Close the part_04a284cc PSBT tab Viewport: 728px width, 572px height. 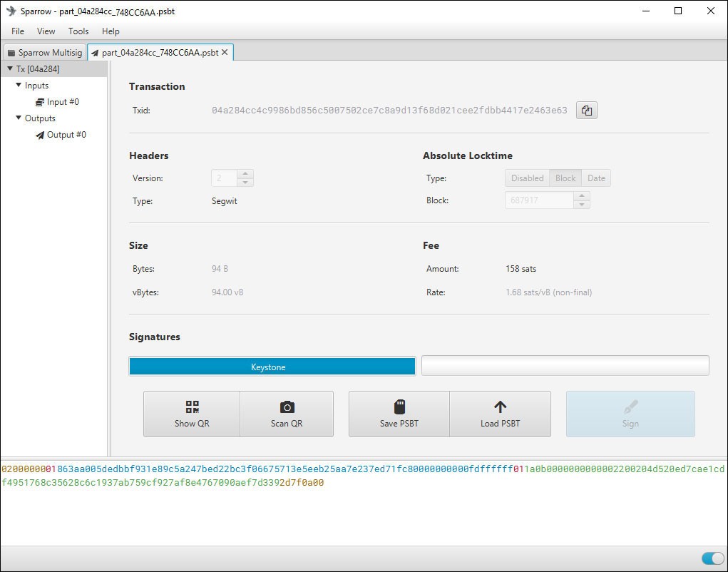click(225, 53)
